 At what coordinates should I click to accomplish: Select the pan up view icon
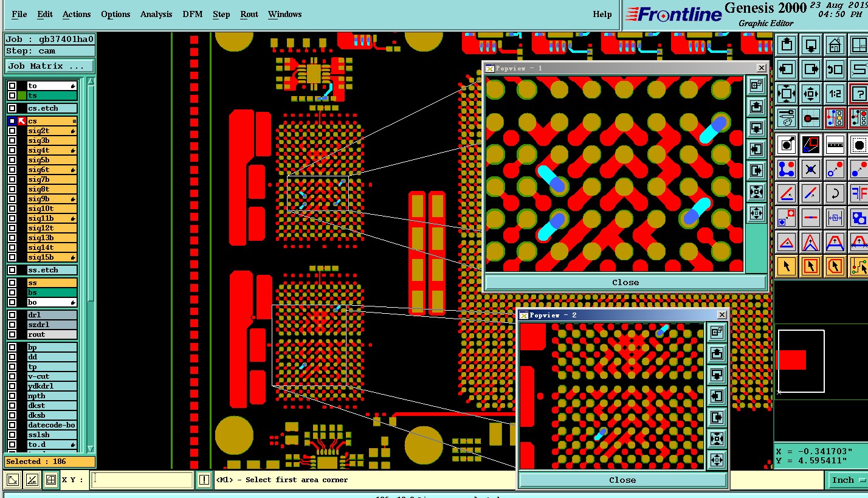(x=787, y=45)
